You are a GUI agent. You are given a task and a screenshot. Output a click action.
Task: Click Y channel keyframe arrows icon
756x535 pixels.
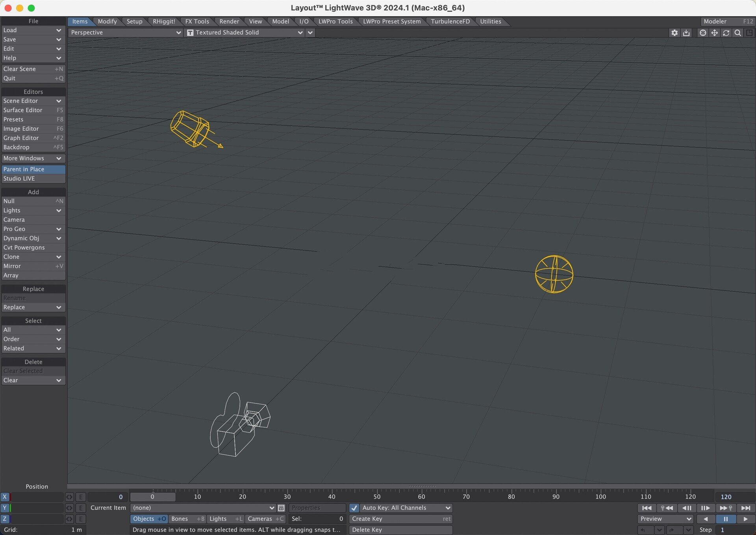click(x=69, y=508)
